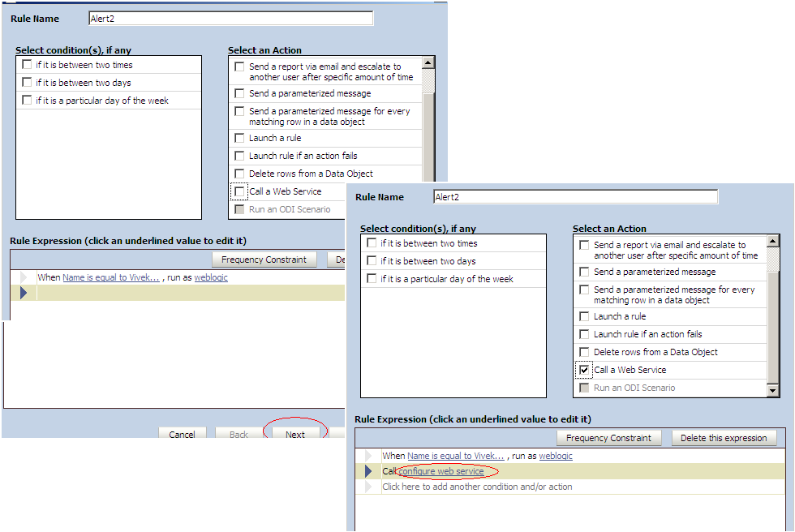
Task: Check "if it is a particular day of the week"
Action: pos(372,277)
